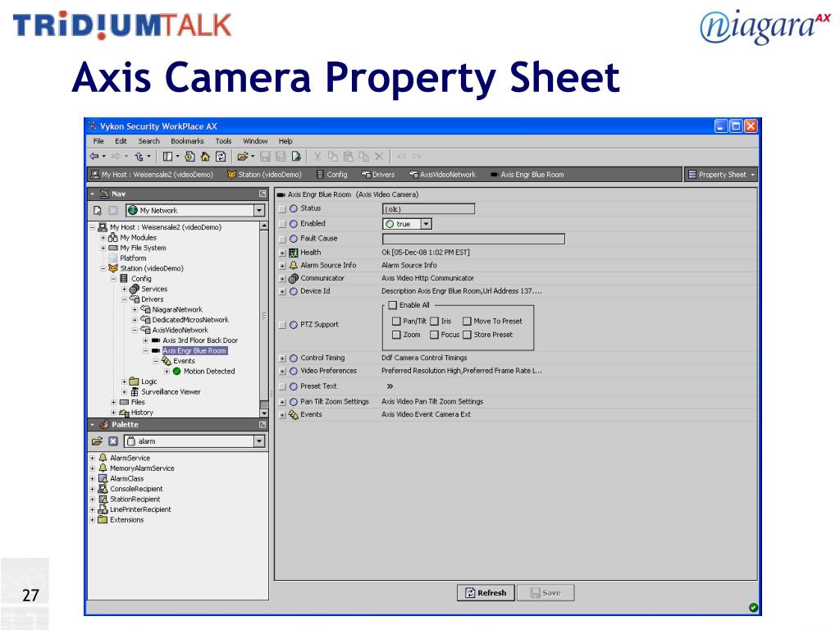Enable the Store Preset checkbox

tap(467, 335)
